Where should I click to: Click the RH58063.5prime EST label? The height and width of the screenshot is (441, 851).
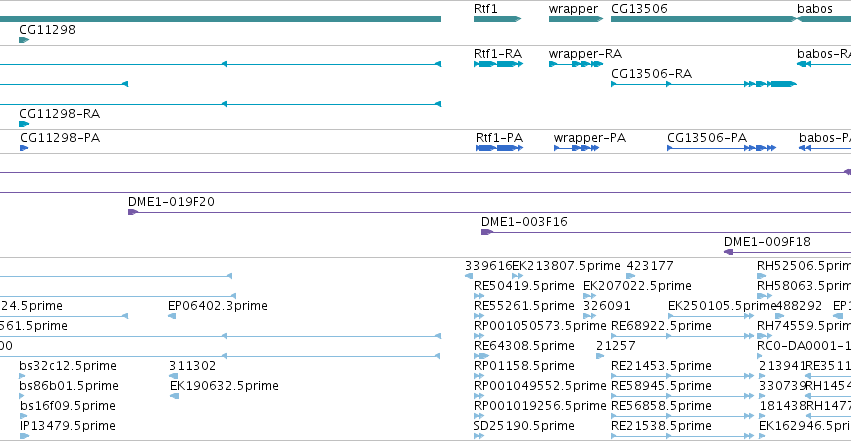pyautogui.click(x=803, y=286)
